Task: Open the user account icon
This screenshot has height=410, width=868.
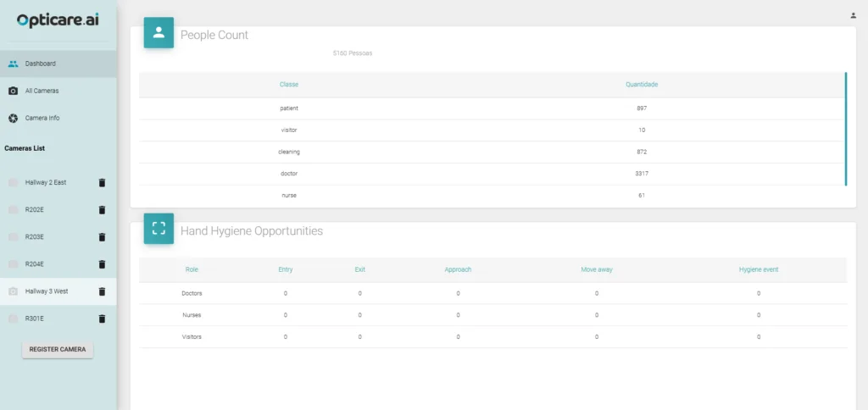Action: (x=853, y=15)
